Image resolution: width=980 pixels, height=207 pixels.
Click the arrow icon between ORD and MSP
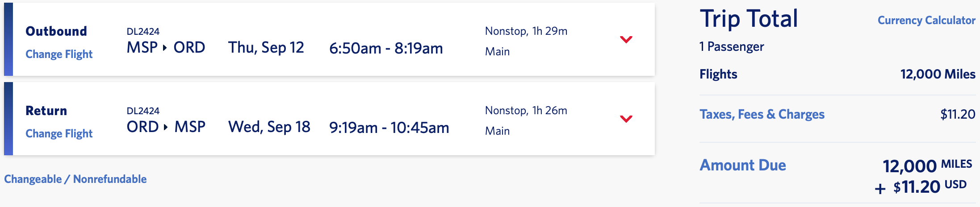click(166, 127)
